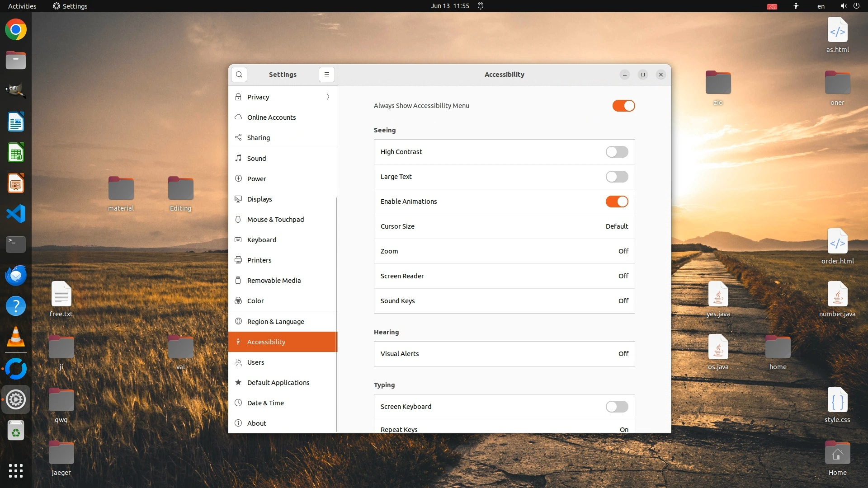Open the accessibility menu icon in top bar
Image resolution: width=868 pixels, height=488 pixels.
coord(796,6)
